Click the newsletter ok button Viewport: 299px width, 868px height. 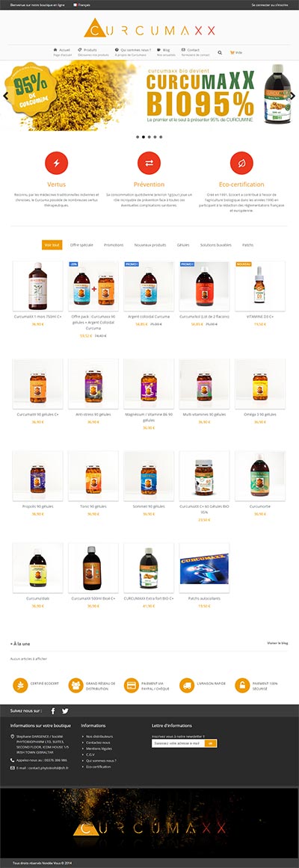210,743
